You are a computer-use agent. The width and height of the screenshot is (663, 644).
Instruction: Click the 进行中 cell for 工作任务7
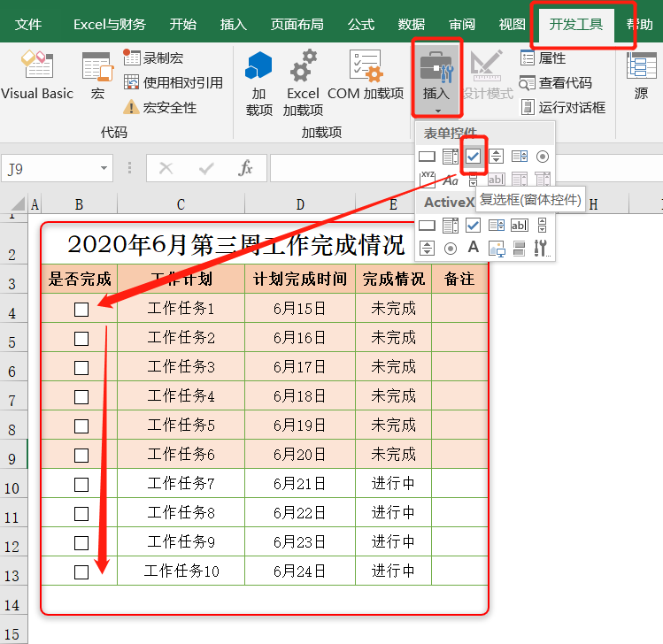coord(393,483)
